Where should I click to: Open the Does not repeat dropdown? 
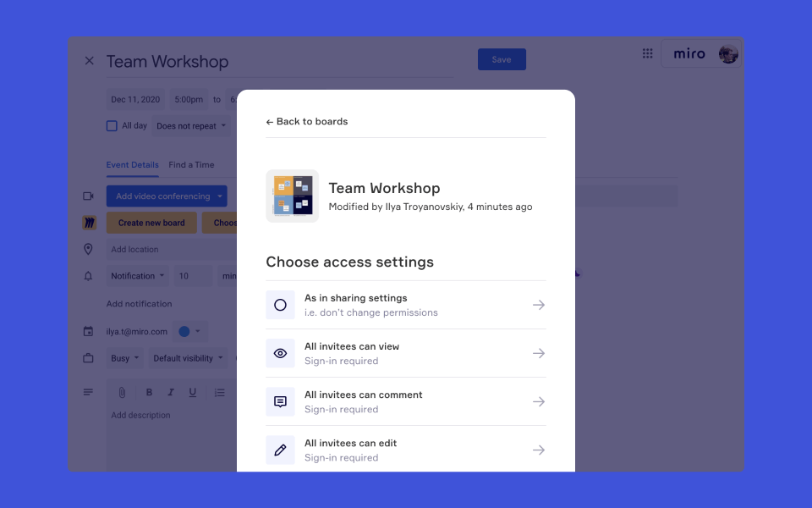tap(191, 126)
